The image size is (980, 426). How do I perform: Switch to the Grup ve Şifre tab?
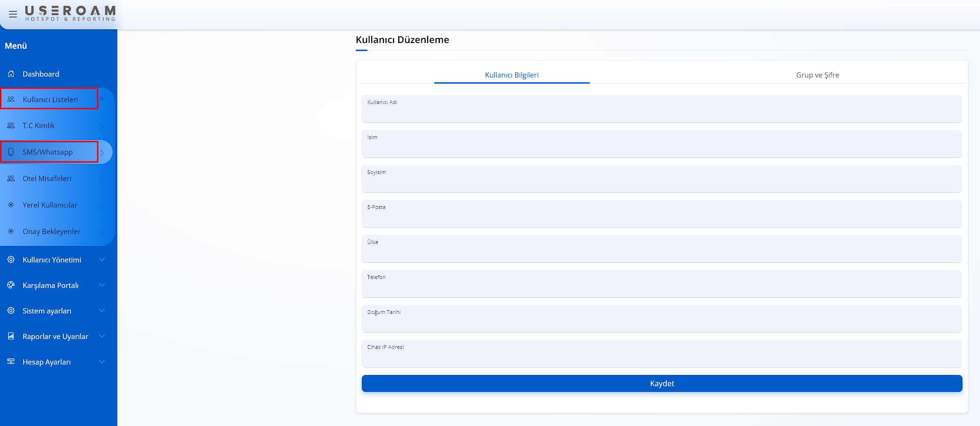pos(817,75)
